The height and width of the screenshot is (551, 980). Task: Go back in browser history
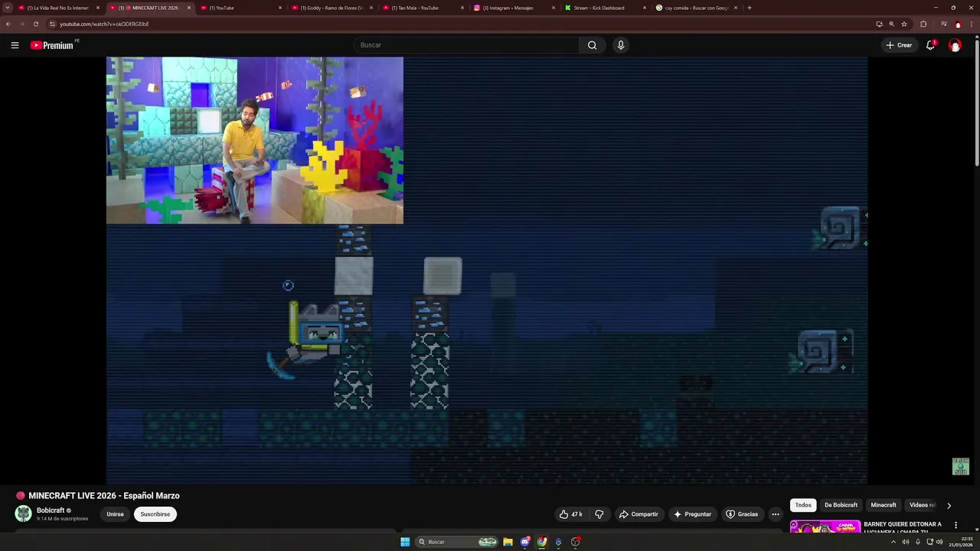click(x=8, y=24)
